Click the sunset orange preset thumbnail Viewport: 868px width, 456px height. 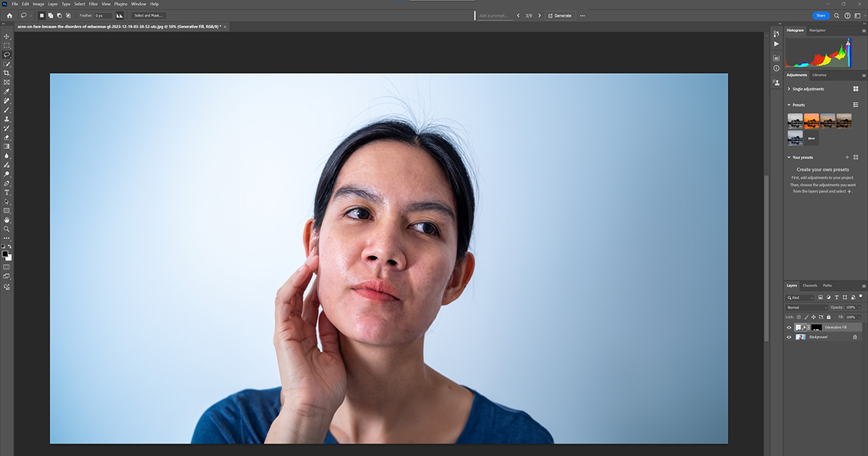(x=811, y=120)
